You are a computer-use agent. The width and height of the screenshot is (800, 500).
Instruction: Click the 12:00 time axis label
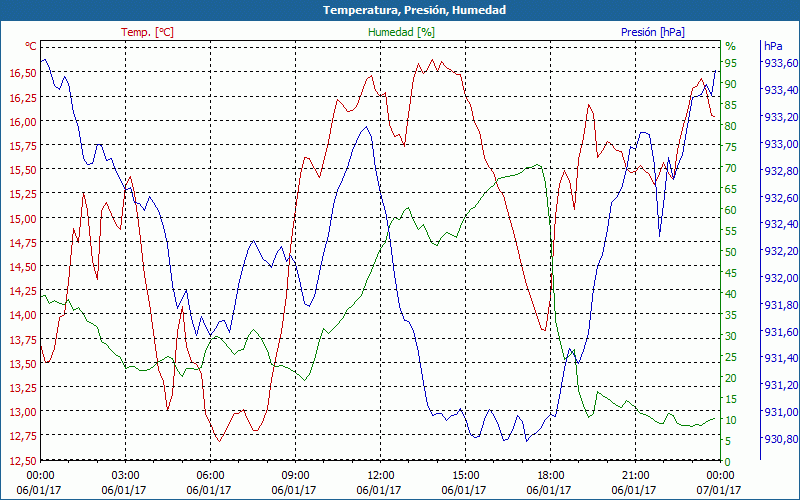click(x=381, y=476)
